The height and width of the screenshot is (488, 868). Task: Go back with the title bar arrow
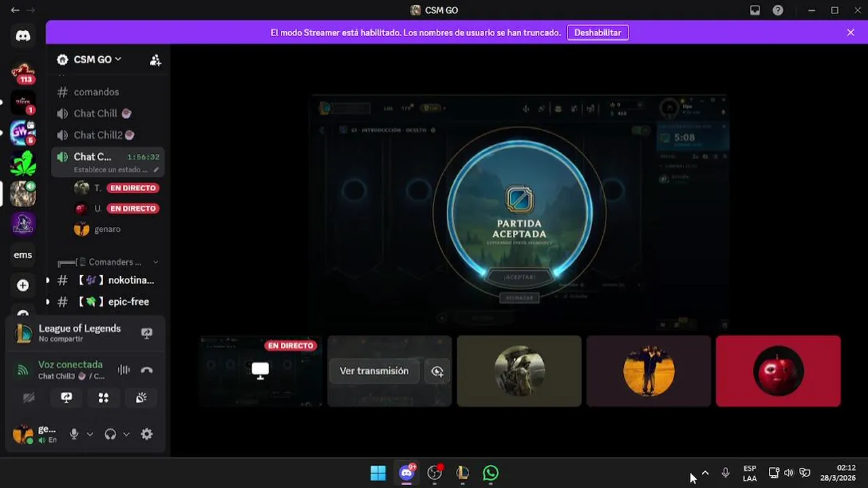[x=15, y=10]
